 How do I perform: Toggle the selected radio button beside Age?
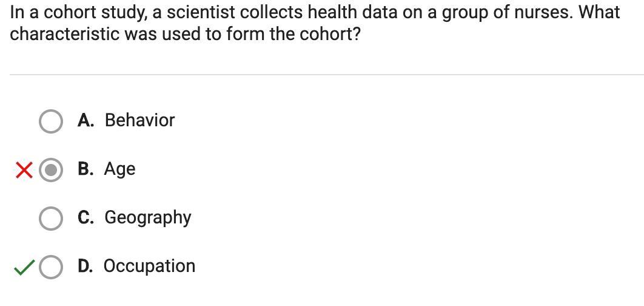pyautogui.click(x=50, y=170)
